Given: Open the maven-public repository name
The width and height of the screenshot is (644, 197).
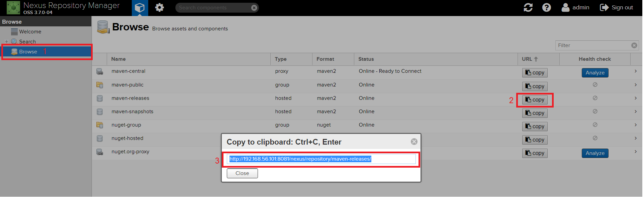Looking at the screenshot, I should pyautogui.click(x=127, y=85).
